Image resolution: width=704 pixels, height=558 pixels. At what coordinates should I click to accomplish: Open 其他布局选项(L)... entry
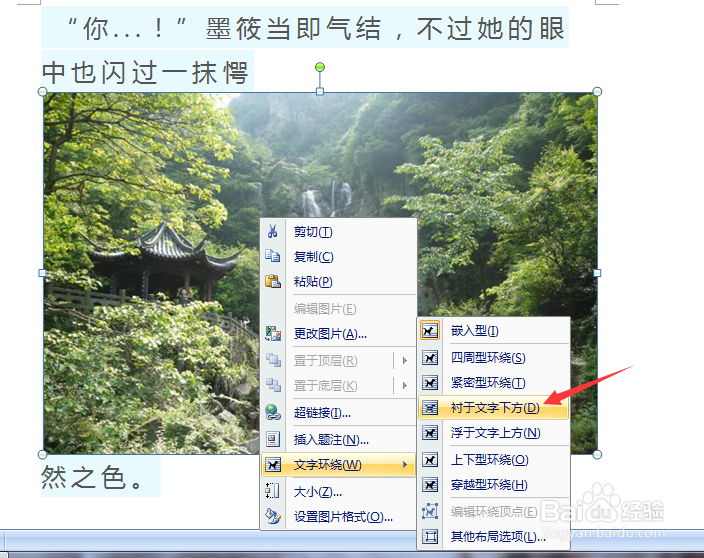click(x=494, y=536)
